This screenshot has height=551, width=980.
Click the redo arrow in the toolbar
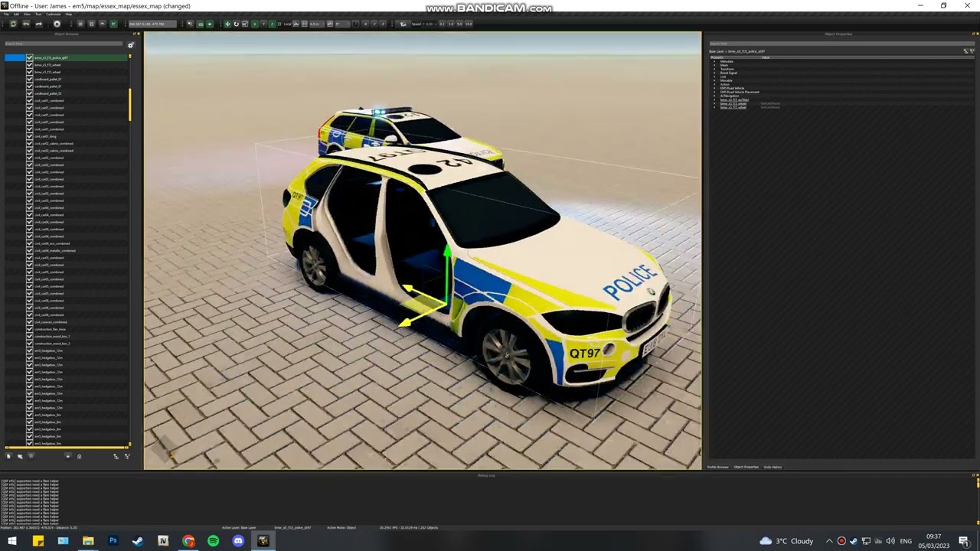(39, 24)
